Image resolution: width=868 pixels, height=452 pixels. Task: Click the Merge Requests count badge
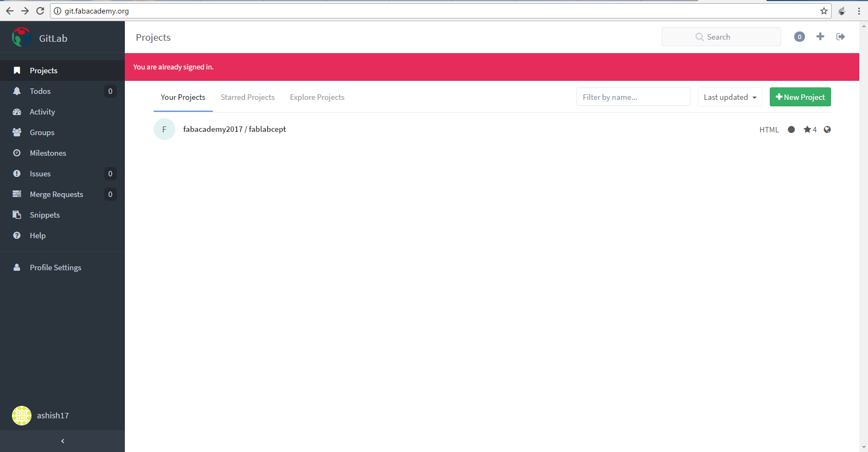110,194
